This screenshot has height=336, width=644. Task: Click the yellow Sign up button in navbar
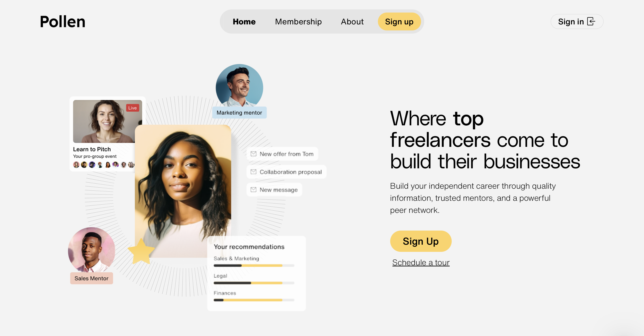[399, 21]
